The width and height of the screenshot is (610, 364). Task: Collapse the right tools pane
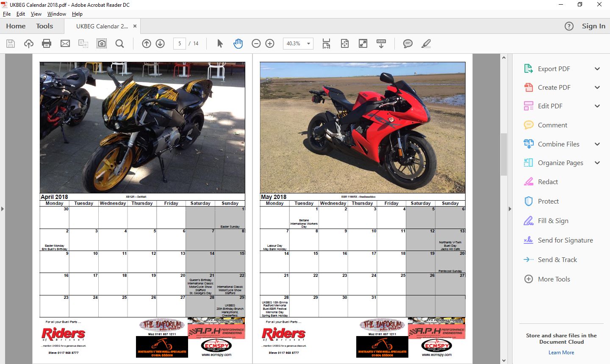pyautogui.click(x=510, y=209)
